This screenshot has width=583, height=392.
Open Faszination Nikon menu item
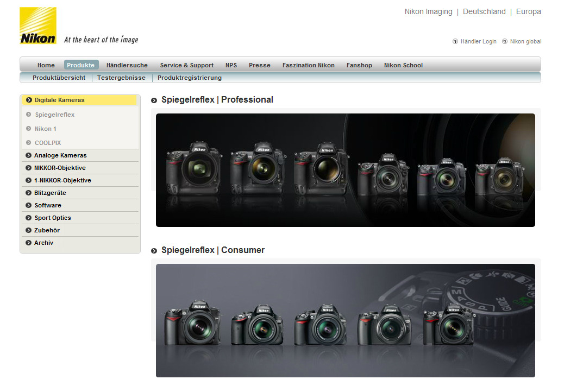[x=308, y=65]
